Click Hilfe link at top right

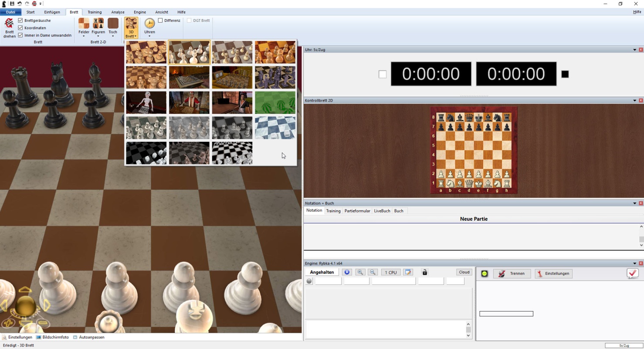[637, 12]
